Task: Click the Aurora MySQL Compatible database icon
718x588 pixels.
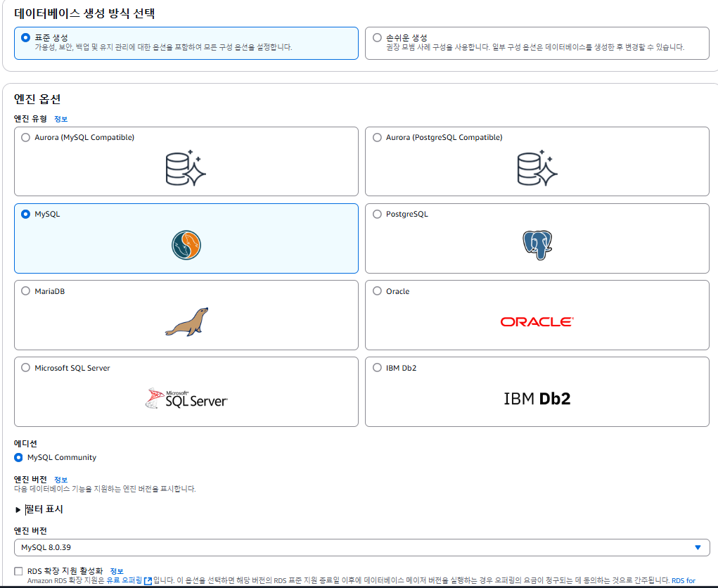Action: coord(186,168)
